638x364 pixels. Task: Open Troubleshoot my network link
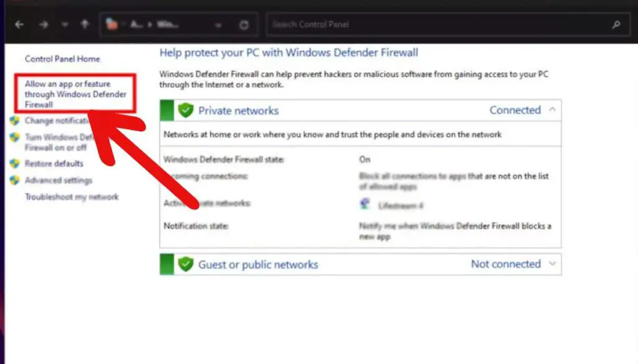(72, 197)
